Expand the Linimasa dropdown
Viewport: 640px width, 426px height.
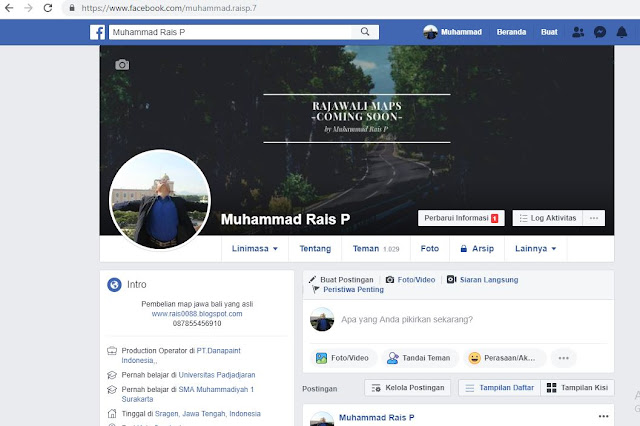click(x=255, y=248)
